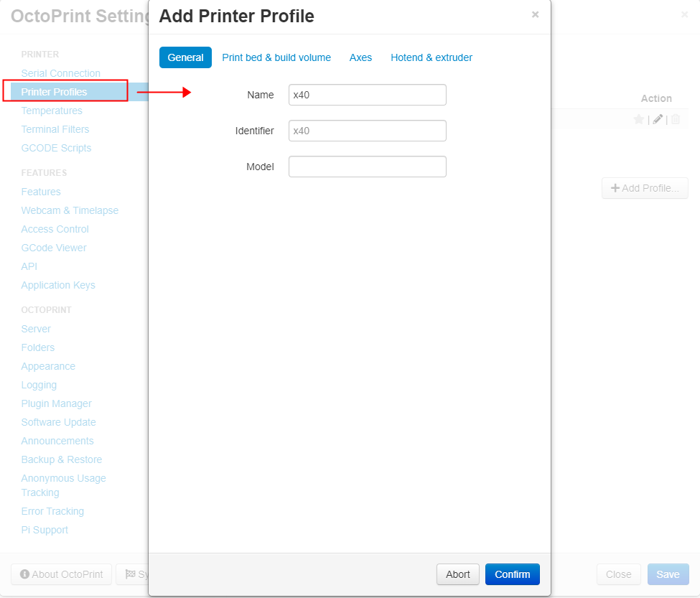This screenshot has height=598, width=700.
Task: Click the Name input field
Action: (x=368, y=95)
